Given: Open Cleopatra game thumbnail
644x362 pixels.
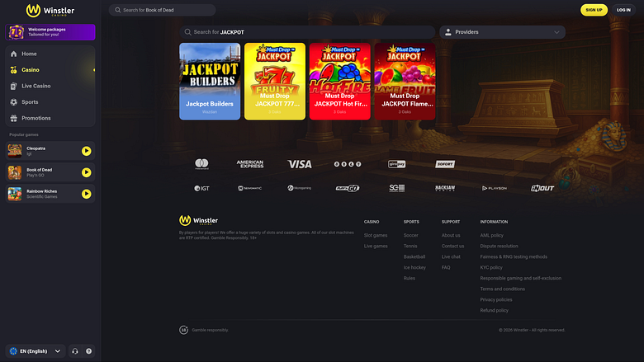Looking at the screenshot, I should point(15,151).
